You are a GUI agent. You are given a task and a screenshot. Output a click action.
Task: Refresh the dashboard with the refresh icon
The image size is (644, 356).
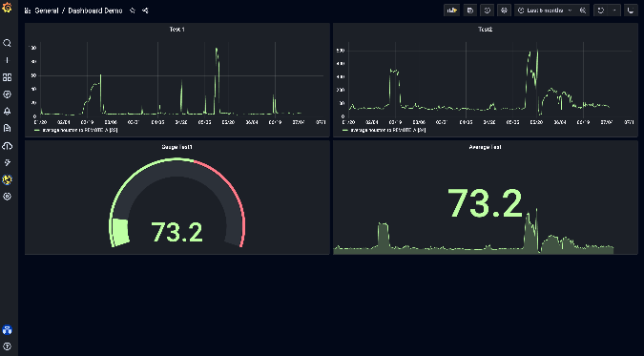[601, 10]
